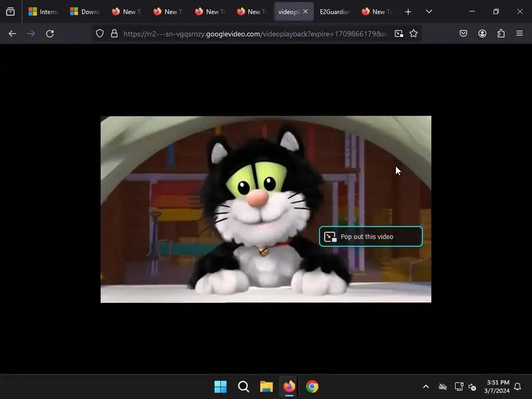532x399 pixels.
Task: Open Save to Pocket
Action: point(463,34)
